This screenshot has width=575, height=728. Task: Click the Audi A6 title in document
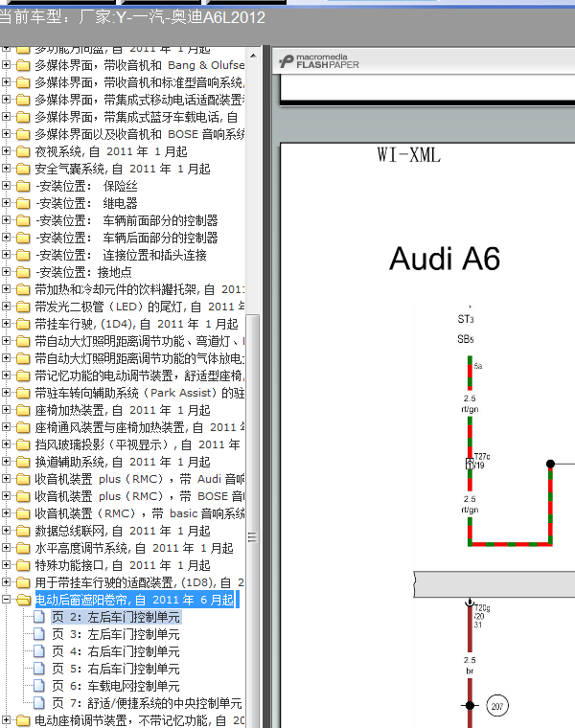point(445,258)
